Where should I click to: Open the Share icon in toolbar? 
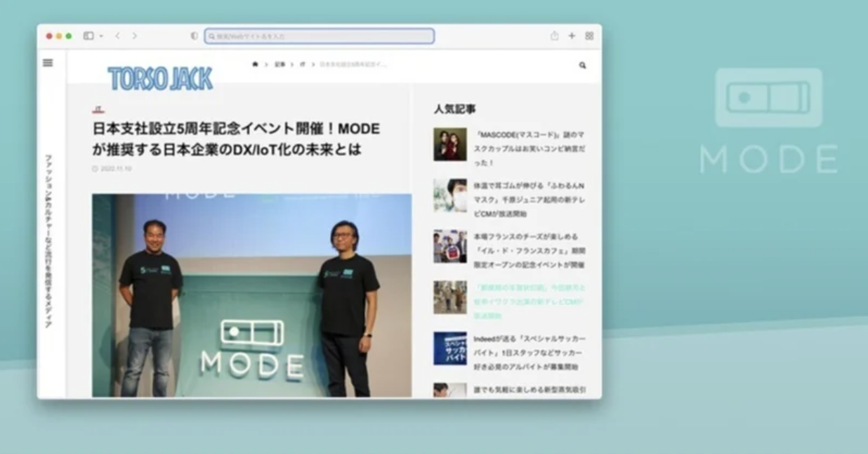tap(554, 36)
